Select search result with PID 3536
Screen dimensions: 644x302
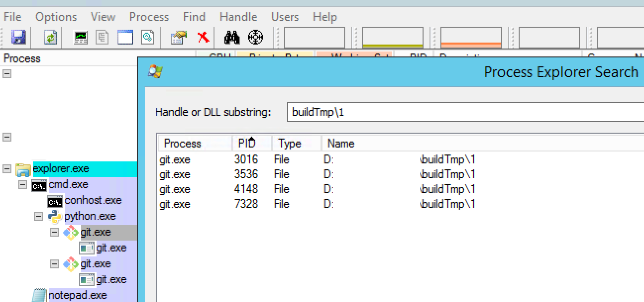click(x=401, y=175)
